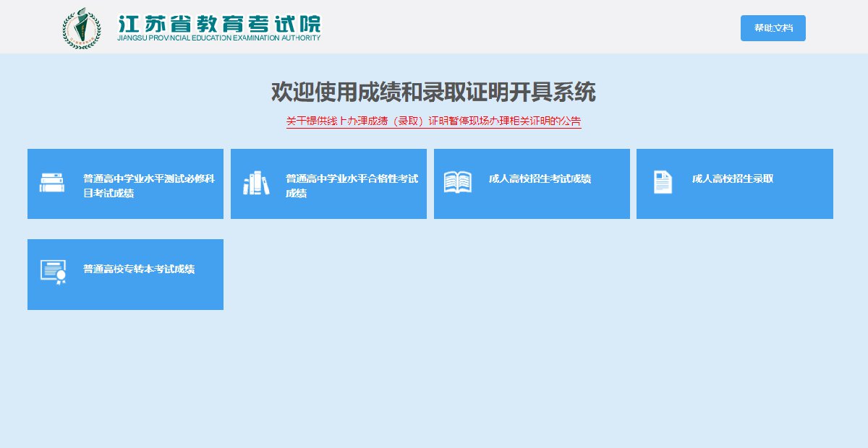
Task: Click the open book icon for 成人高校招生考试成绩
Action: click(457, 182)
